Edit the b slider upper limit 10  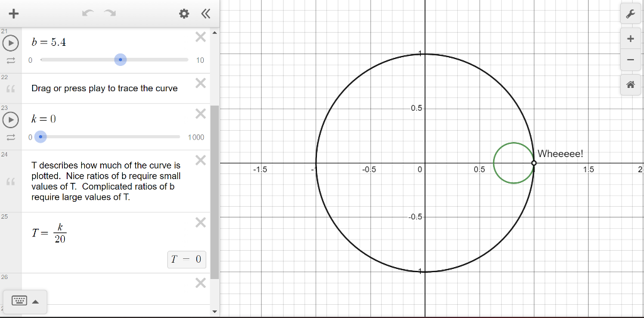[200, 60]
